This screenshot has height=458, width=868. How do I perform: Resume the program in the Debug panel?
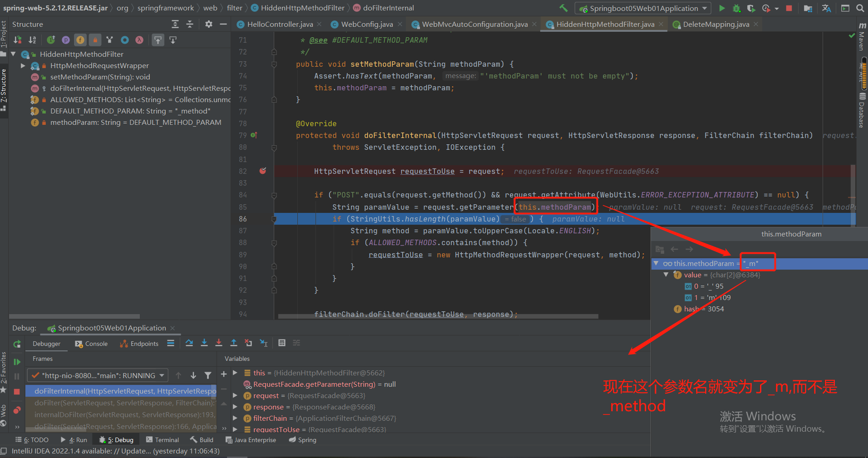[x=17, y=362]
